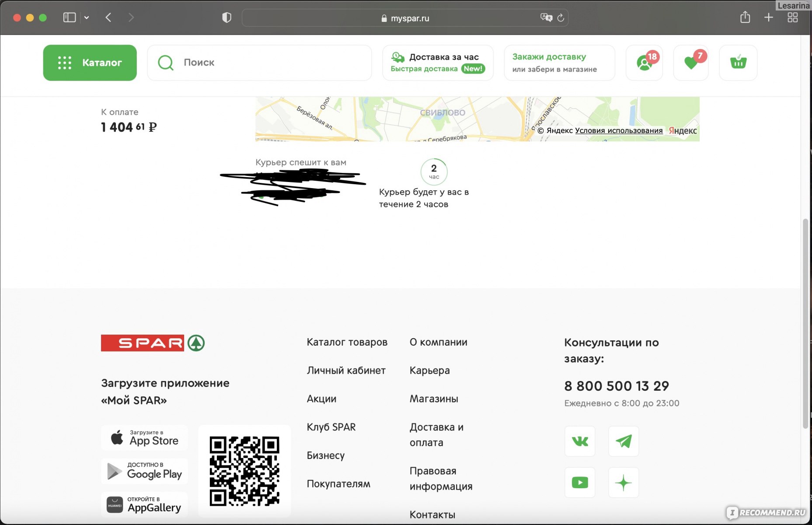Click the Поиск search field
Image resolution: width=812 pixels, height=525 pixels.
click(259, 63)
